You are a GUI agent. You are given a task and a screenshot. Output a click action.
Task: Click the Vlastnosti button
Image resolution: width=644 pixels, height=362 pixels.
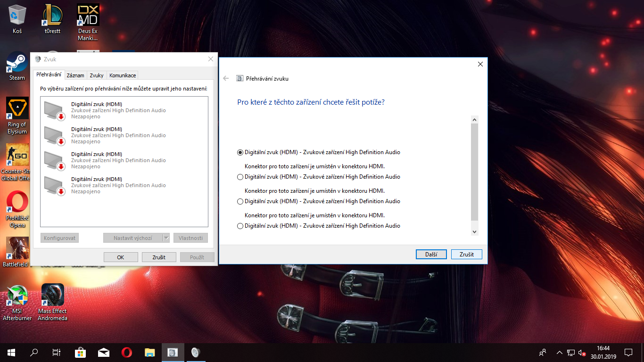191,238
